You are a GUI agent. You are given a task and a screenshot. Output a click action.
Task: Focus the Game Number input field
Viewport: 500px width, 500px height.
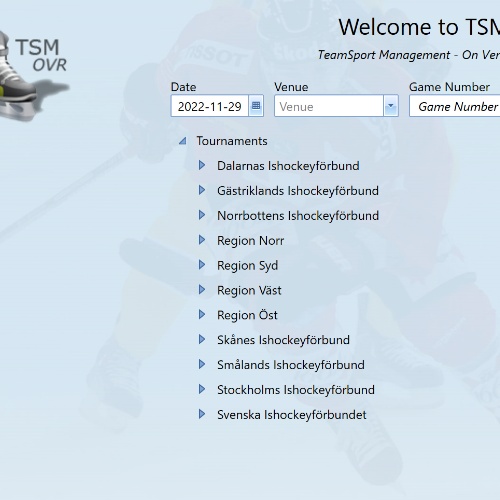pyautogui.click(x=455, y=106)
